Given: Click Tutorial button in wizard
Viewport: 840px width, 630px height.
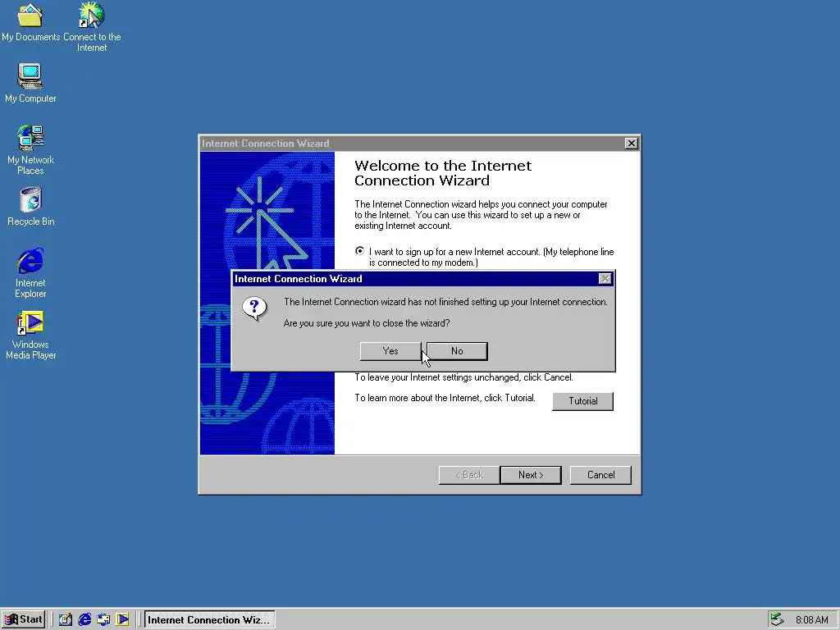Looking at the screenshot, I should tap(583, 401).
